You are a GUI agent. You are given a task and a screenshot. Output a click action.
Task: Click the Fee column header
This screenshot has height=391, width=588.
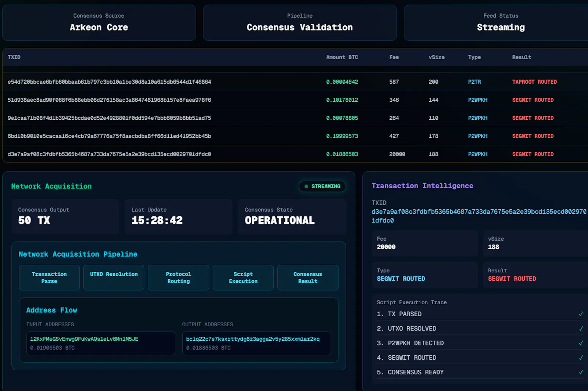click(x=394, y=57)
